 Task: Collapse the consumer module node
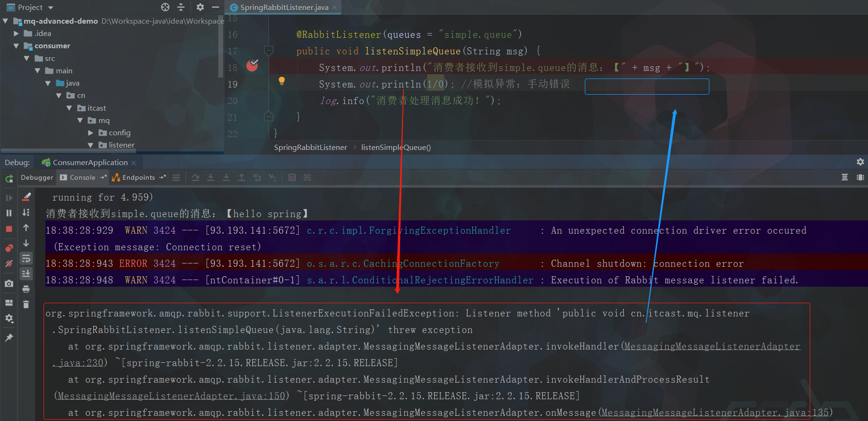click(x=16, y=46)
